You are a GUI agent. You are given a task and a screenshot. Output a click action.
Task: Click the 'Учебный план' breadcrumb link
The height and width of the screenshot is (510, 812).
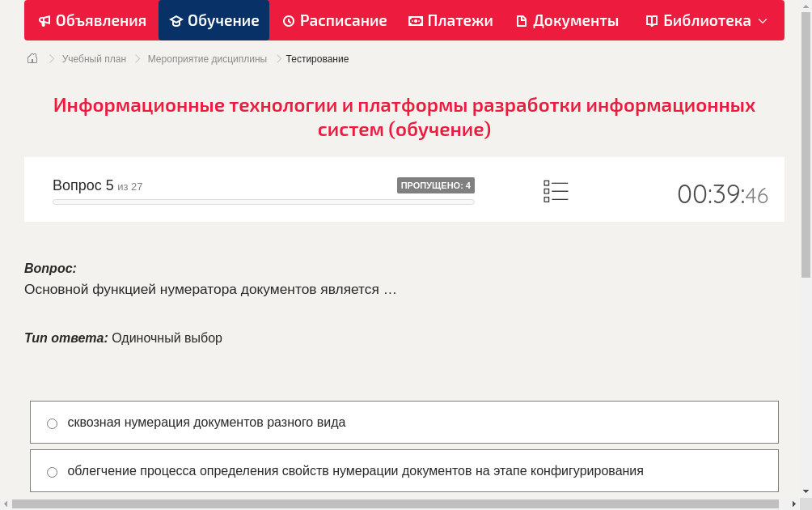92,58
